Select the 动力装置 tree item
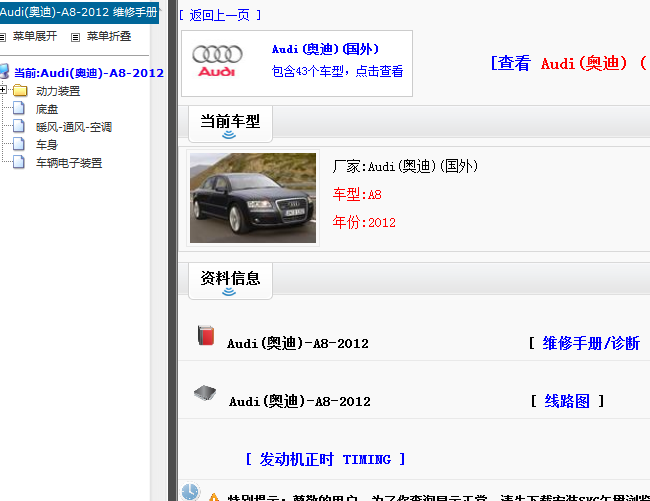Image resolution: width=650 pixels, height=501 pixels. click(58, 91)
